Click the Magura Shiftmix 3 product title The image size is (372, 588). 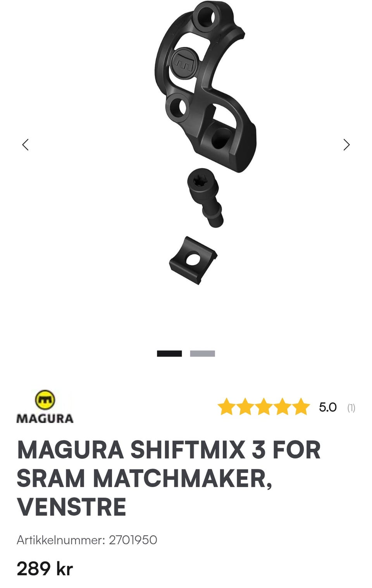point(169,478)
